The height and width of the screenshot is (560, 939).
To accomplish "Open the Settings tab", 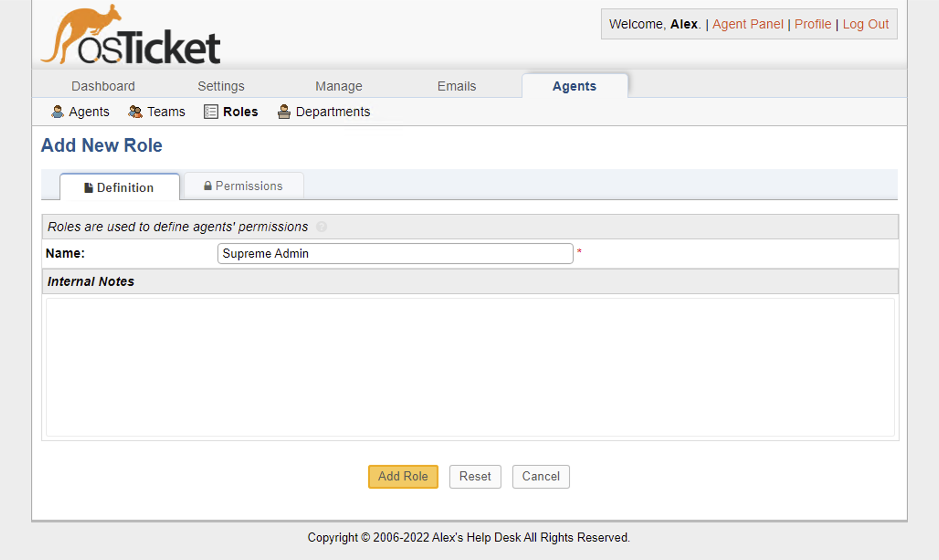I will 221,86.
